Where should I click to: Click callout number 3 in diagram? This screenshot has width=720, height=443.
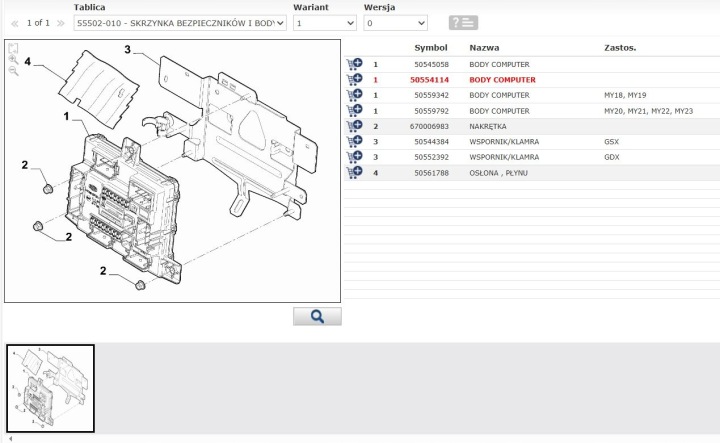(128, 49)
